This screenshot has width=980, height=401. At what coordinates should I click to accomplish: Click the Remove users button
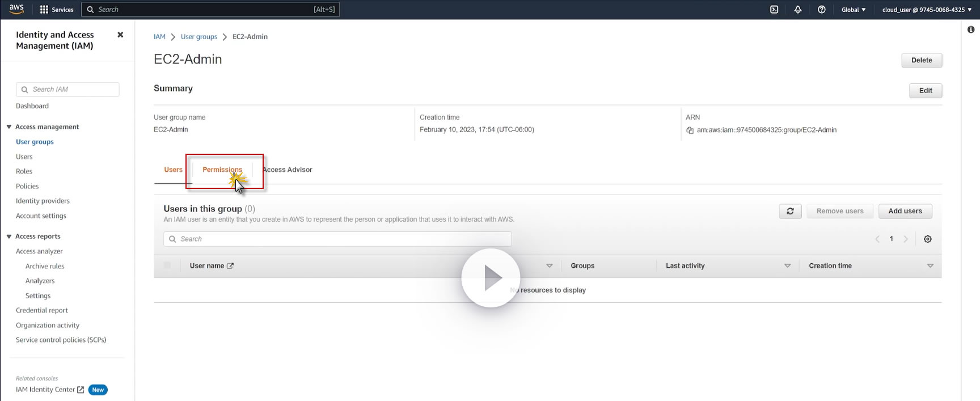pos(840,211)
